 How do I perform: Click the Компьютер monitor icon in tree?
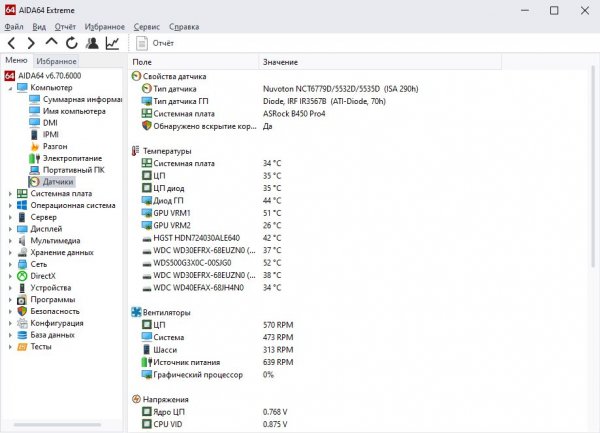(x=22, y=88)
